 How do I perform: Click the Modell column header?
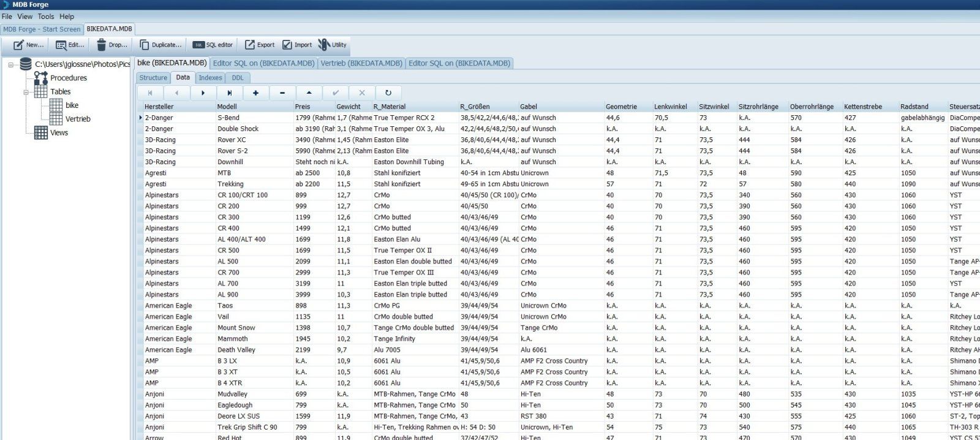(x=254, y=107)
